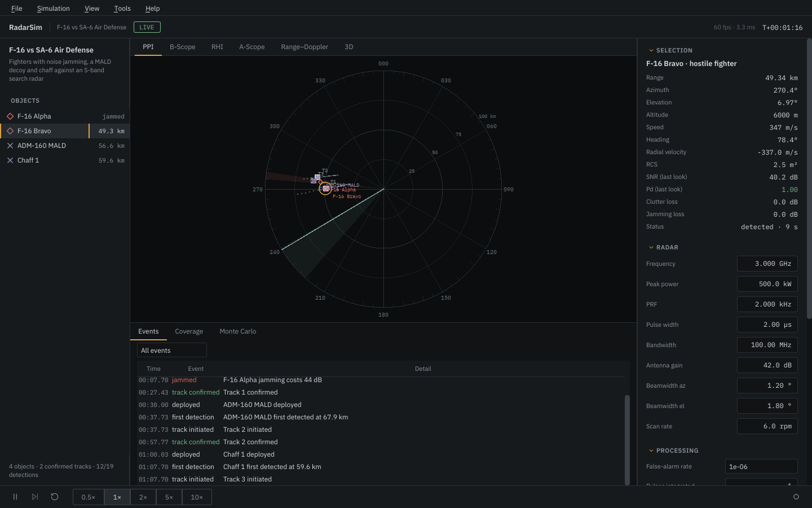Open the Monte Carlo tab
This screenshot has height=508, width=812.
point(238,331)
